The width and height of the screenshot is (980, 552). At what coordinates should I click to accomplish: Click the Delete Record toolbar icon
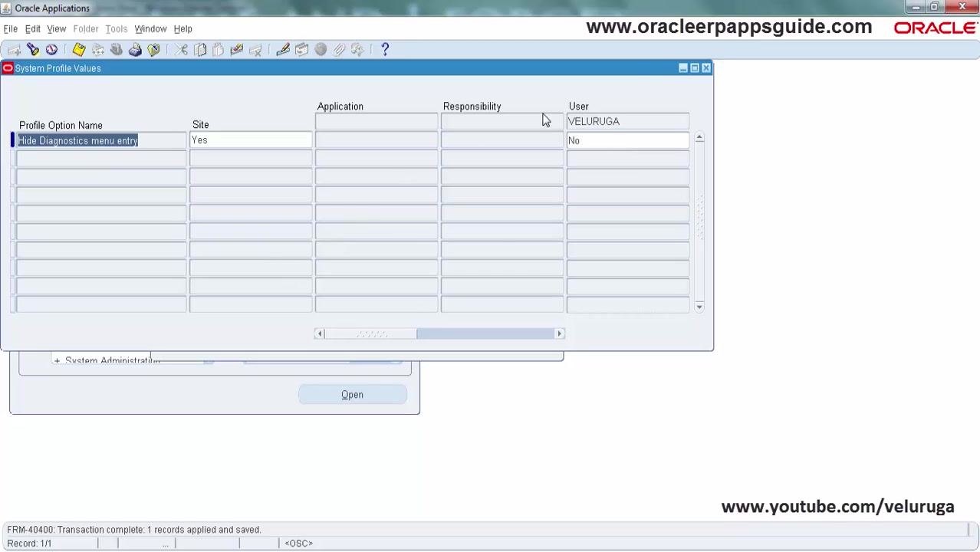click(x=255, y=50)
